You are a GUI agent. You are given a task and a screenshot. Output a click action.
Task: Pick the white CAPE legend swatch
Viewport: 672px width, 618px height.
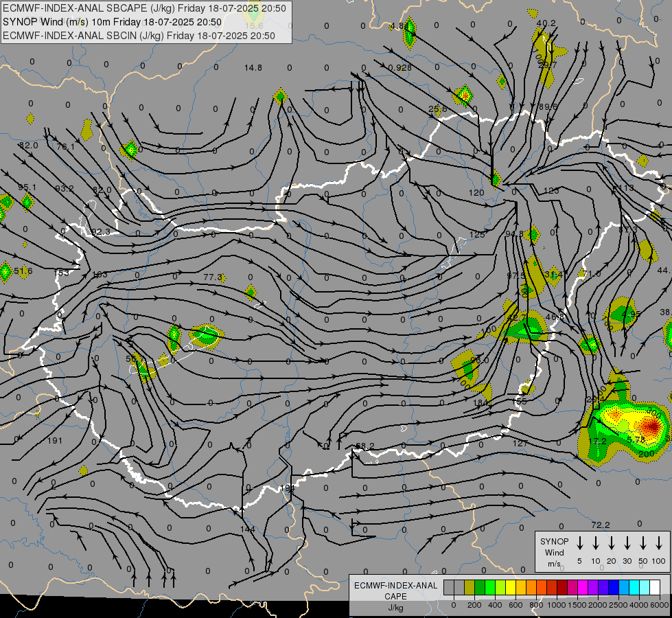[655, 588]
